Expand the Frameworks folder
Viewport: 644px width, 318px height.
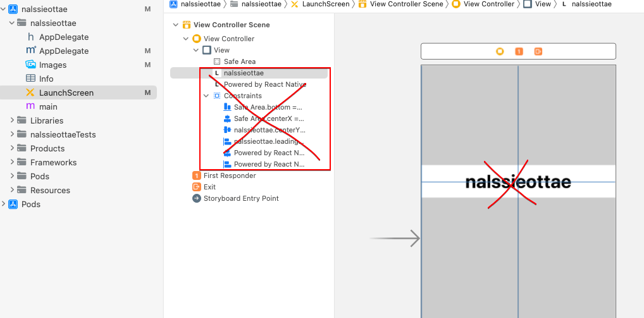click(12, 163)
